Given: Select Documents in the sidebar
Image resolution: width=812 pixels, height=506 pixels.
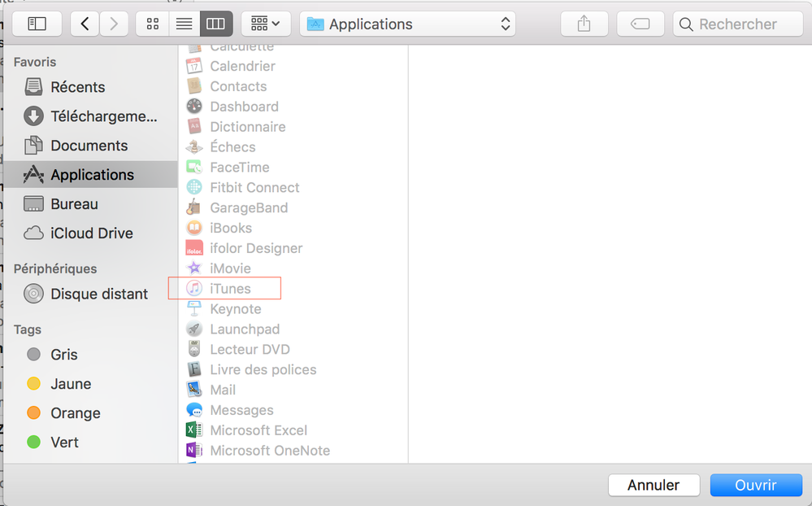Looking at the screenshot, I should pyautogui.click(x=90, y=146).
